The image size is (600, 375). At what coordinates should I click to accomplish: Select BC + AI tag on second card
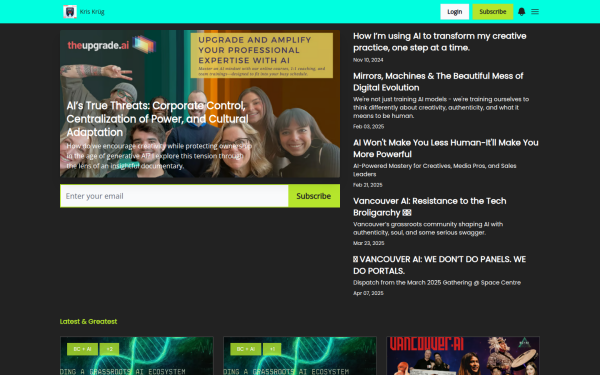246,349
